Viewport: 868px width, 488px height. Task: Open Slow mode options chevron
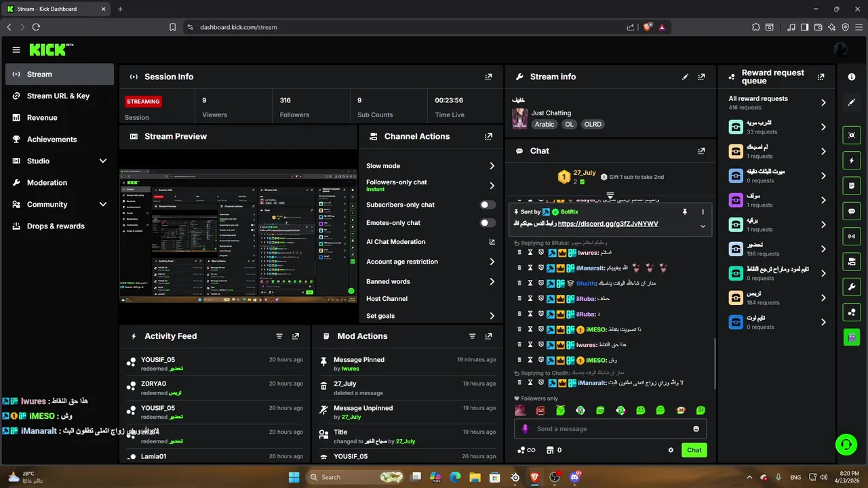click(492, 166)
